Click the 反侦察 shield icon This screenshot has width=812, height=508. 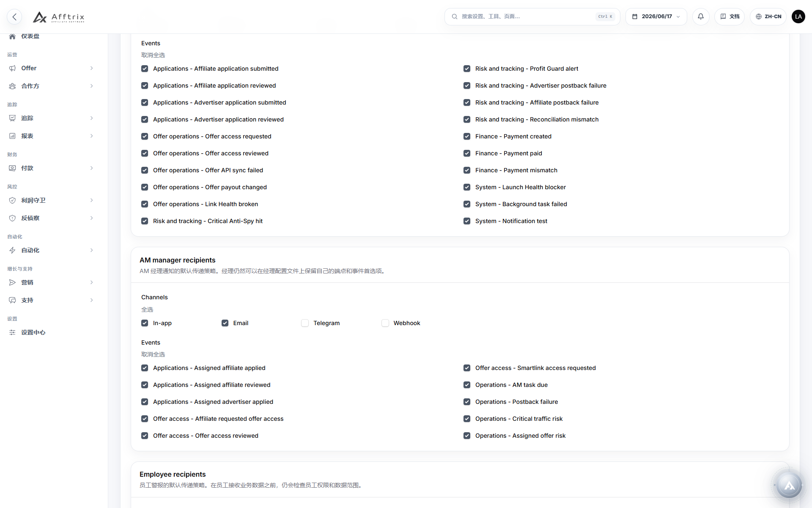pos(12,218)
